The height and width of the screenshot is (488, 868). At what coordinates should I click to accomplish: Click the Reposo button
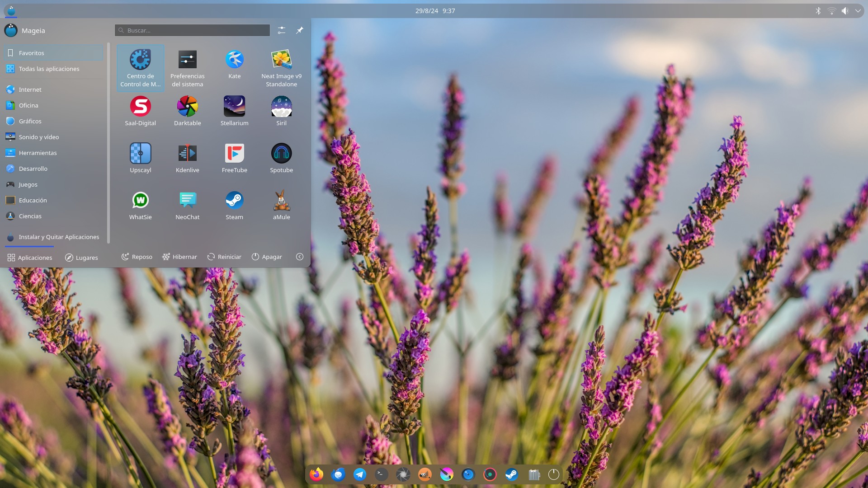coord(137,257)
